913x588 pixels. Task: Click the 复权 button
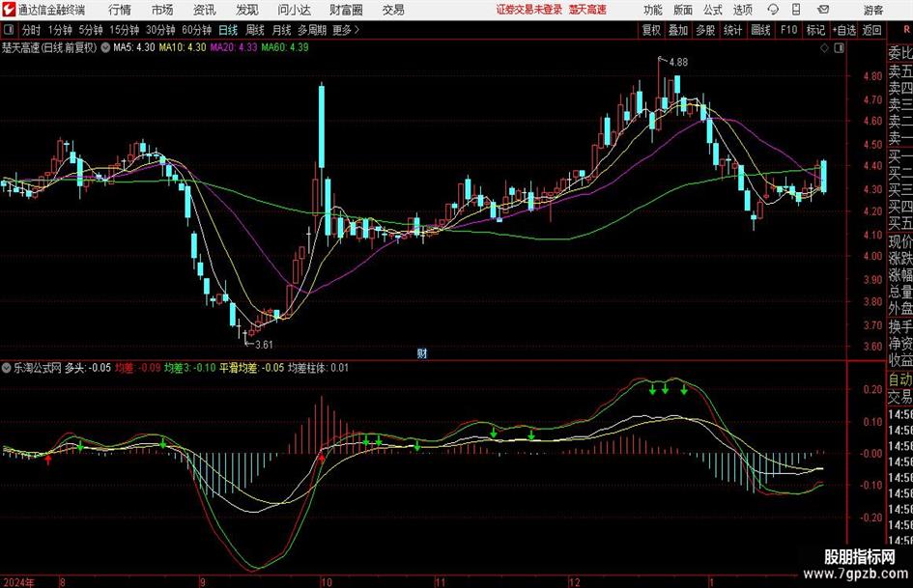651,30
